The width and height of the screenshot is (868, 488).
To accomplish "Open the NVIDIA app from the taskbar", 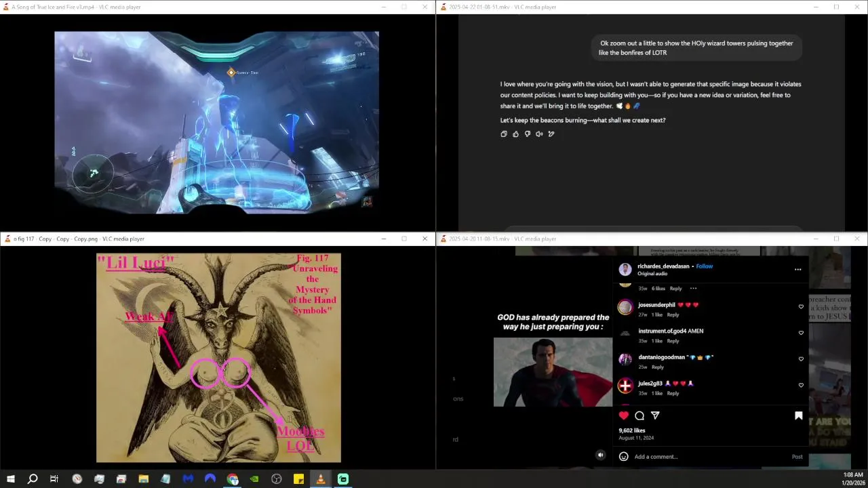I will pos(254,479).
